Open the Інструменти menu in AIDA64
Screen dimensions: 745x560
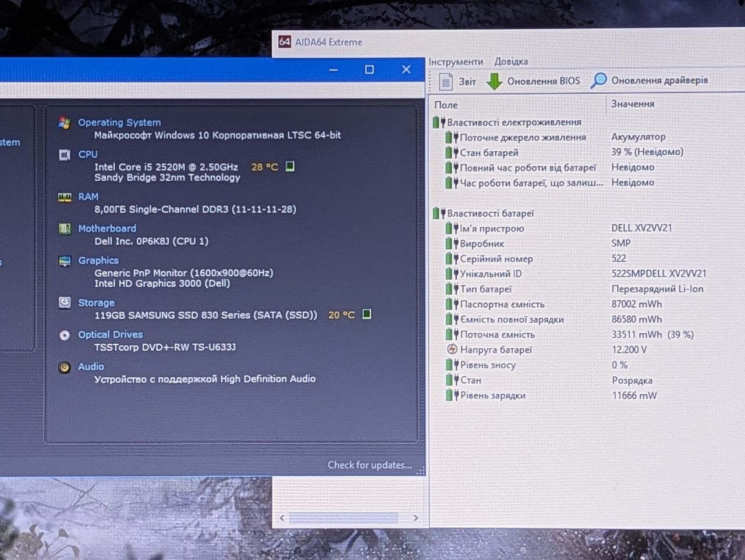pos(456,62)
